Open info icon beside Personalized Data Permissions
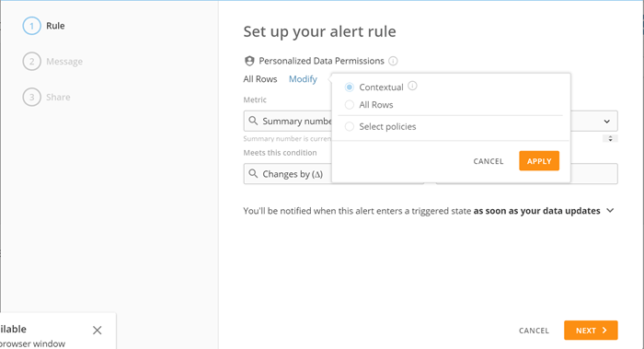The image size is (644, 349). [x=393, y=61]
